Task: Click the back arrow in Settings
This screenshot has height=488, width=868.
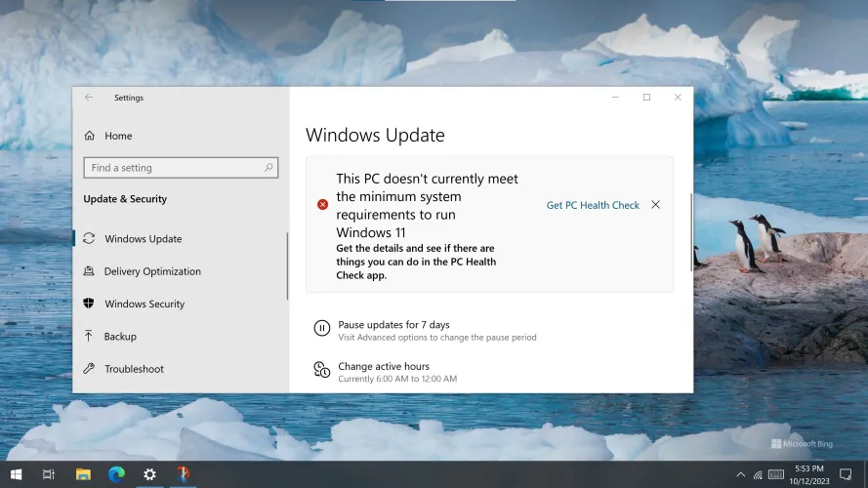Action: pyautogui.click(x=89, y=98)
